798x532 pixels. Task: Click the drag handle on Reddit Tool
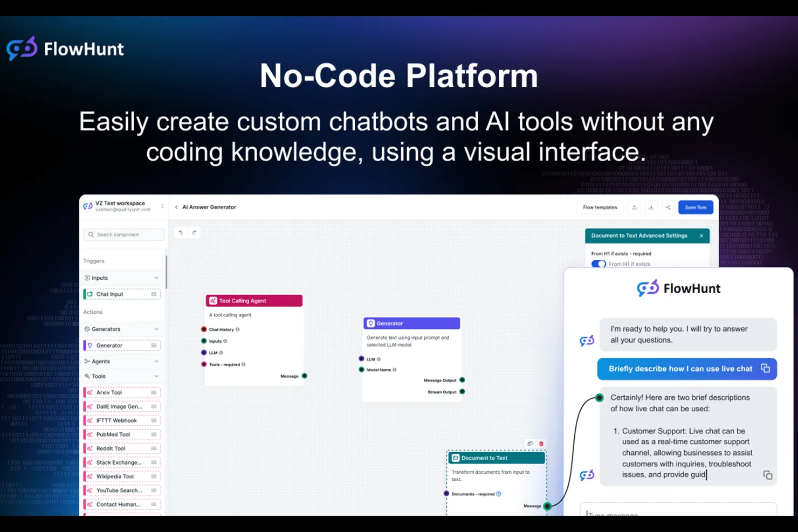click(x=154, y=448)
